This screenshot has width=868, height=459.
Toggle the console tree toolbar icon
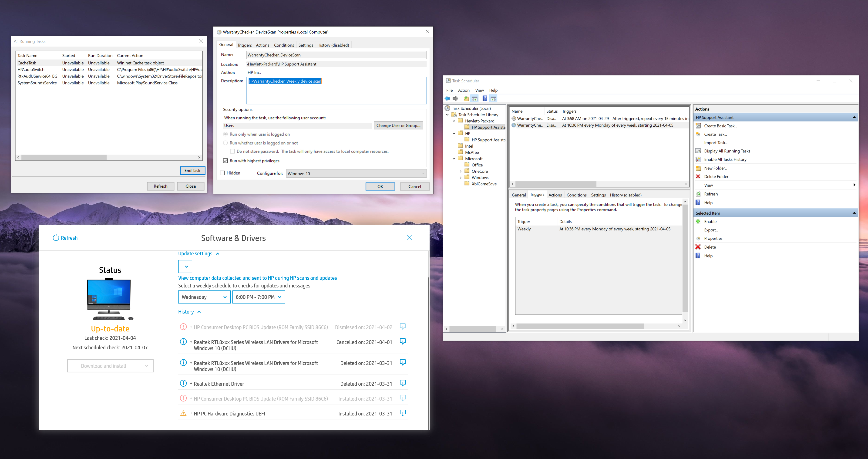pyautogui.click(x=474, y=98)
